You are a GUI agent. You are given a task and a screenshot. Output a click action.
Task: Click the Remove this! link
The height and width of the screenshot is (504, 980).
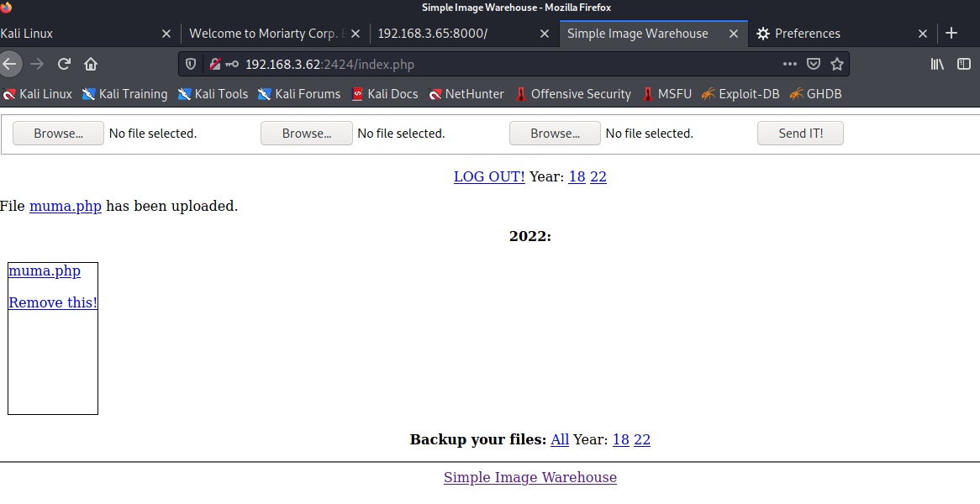point(53,302)
